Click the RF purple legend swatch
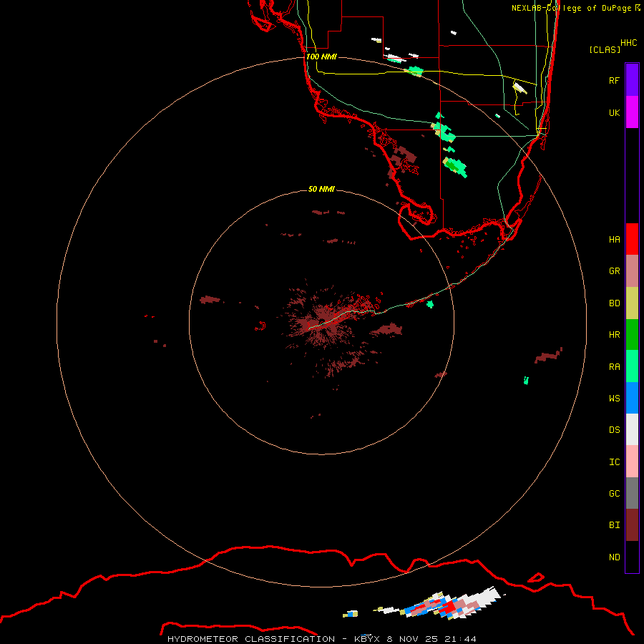This screenshot has width=644, height=644. pos(632,79)
